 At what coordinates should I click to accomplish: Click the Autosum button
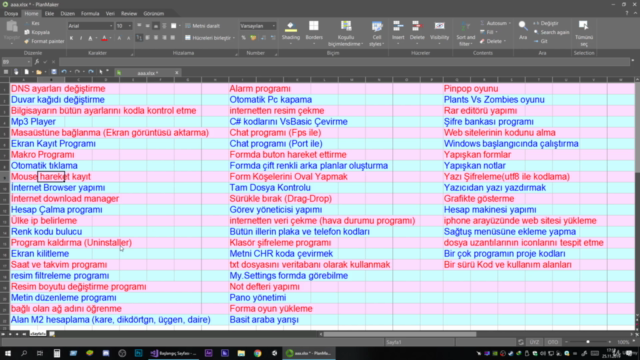coord(495,23)
